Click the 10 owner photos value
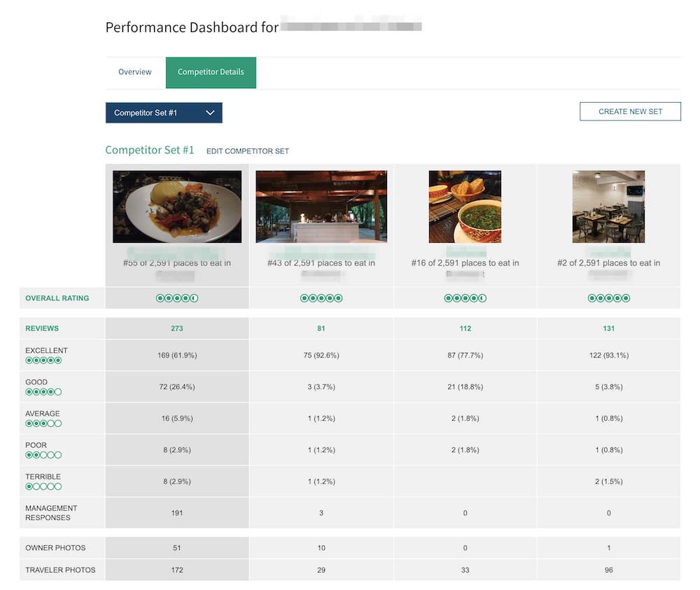The width and height of the screenshot is (700, 590). coord(321,548)
